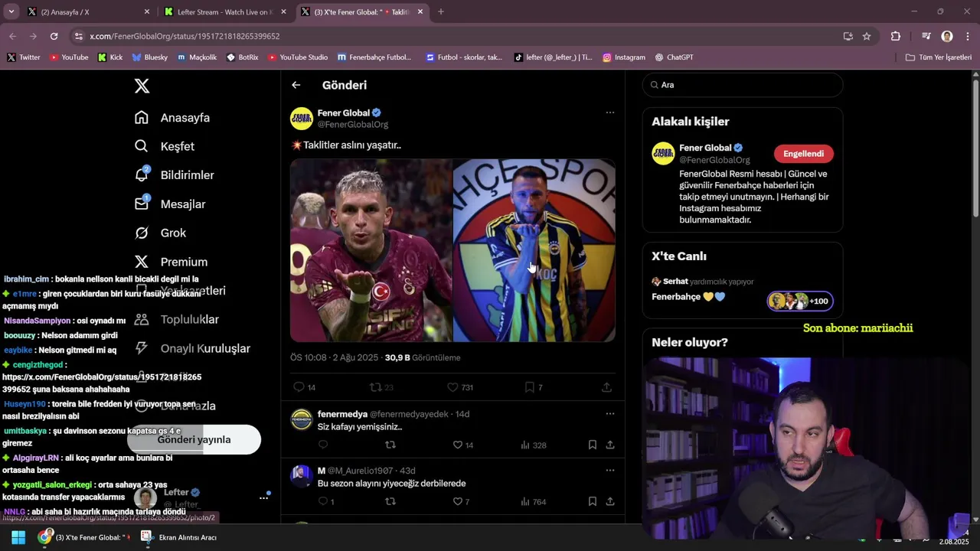Image resolution: width=980 pixels, height=551 pixels.
Task: Like the main post with 731 likes
Action: (460, 387)
